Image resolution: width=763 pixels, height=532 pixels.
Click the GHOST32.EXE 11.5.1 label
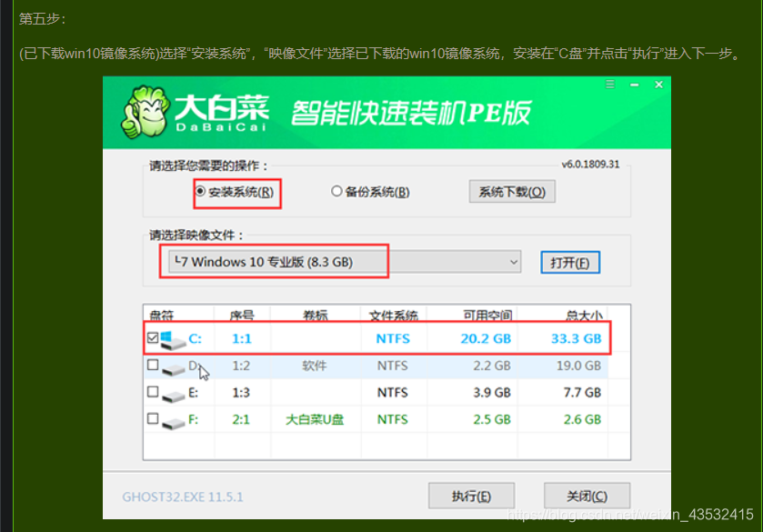tap(183, 497)
